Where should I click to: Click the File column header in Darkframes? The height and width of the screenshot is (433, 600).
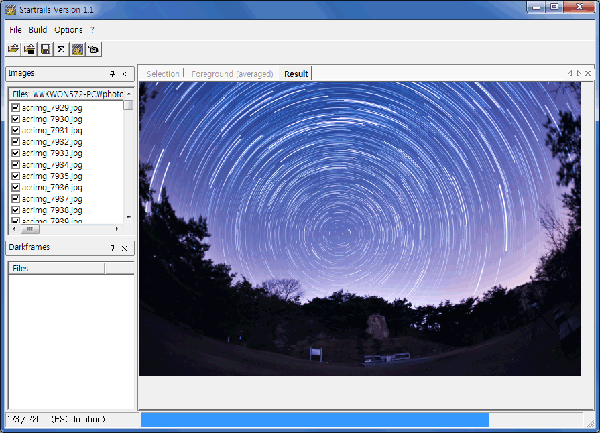coord(56,268)
